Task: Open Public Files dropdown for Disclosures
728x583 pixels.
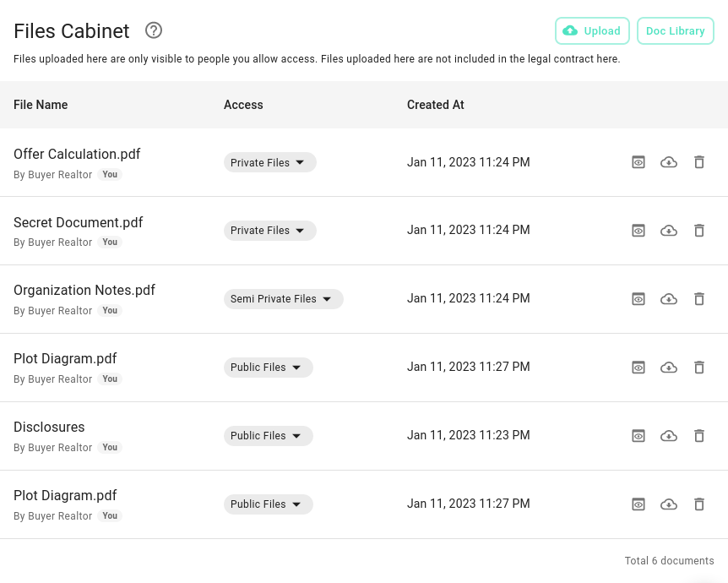Action: (268, 435)
